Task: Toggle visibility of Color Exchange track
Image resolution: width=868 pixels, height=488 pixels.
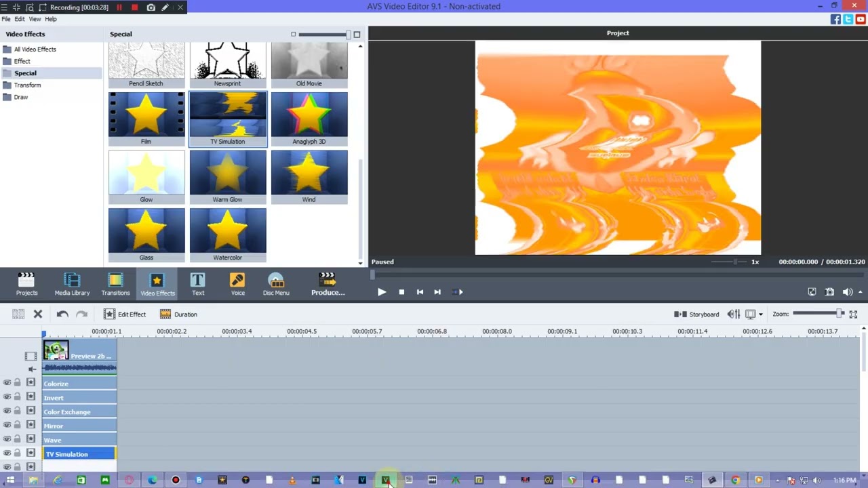Action: 7,411
